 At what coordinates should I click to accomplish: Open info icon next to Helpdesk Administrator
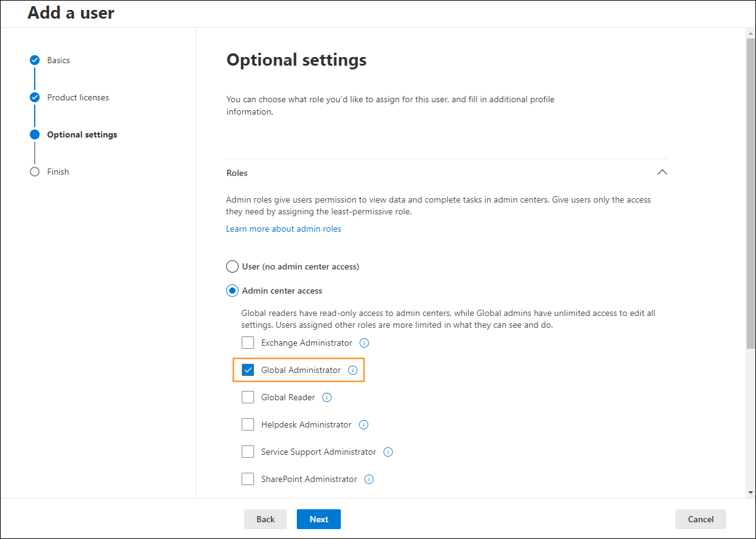[364, 424]
